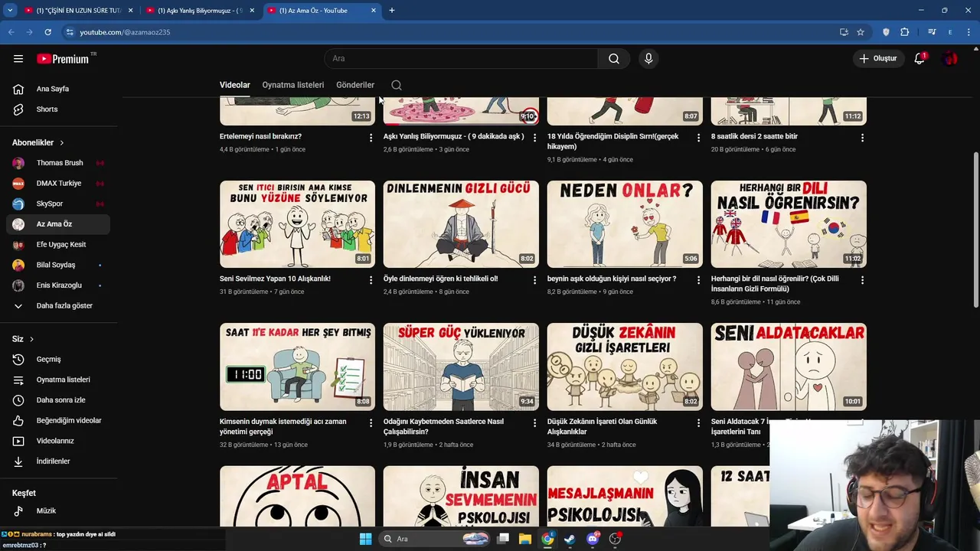This screenshot has width=980, height=551.
Task: Open more options for 'Ertelemeyi nasıl bırakırız?'
Action: tap(371, 138)
